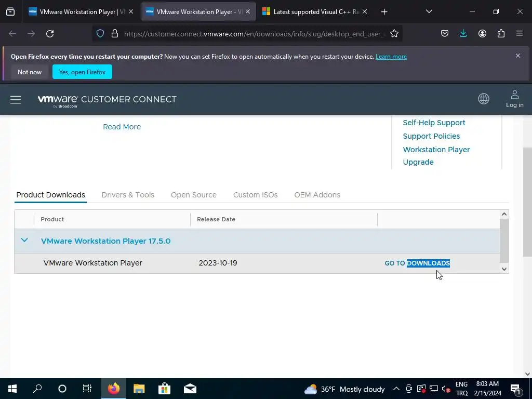The height and width of the screenshot is (399, 532).
Task: Click GO TO DOWNLOADS link
Action: tap(417, 263)
